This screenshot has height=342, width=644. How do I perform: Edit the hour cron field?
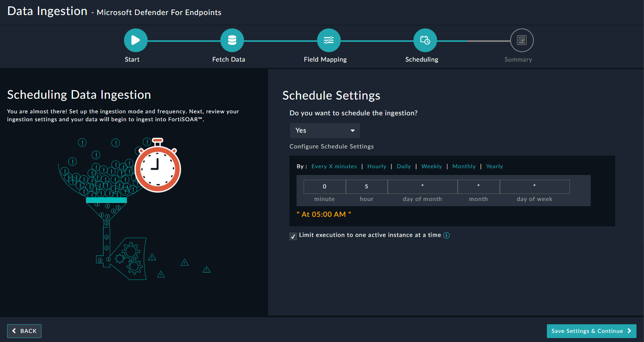(x=366, y=186)
